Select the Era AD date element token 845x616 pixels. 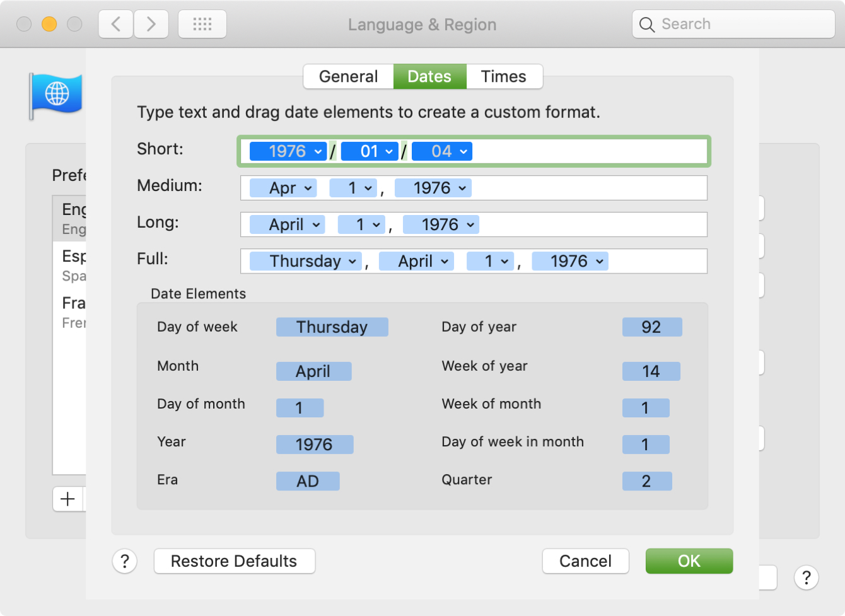tap(308, 481)
